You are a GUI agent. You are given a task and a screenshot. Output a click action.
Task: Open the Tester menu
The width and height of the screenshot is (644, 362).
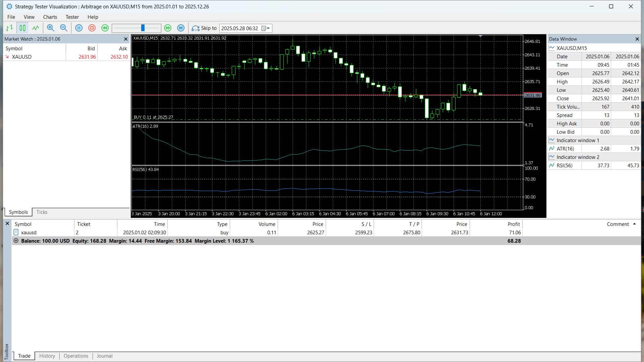72,17
